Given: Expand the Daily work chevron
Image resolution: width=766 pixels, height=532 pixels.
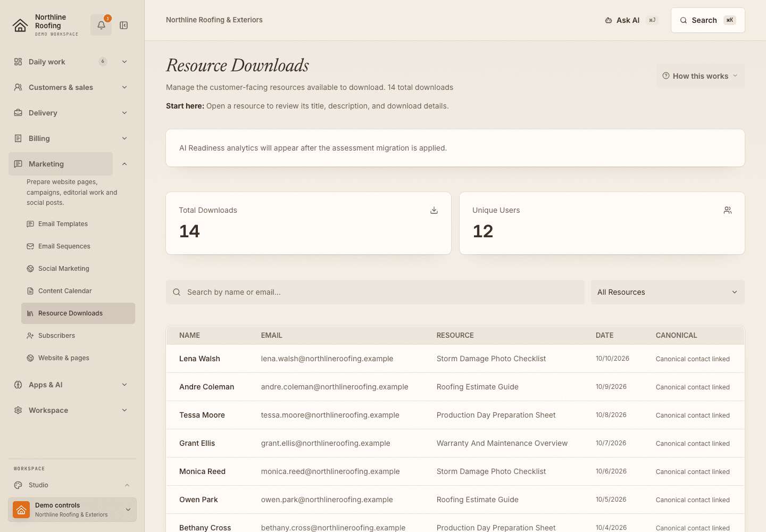Looking at the screenshot, I should pyautogui.click(x=124, y=62).
